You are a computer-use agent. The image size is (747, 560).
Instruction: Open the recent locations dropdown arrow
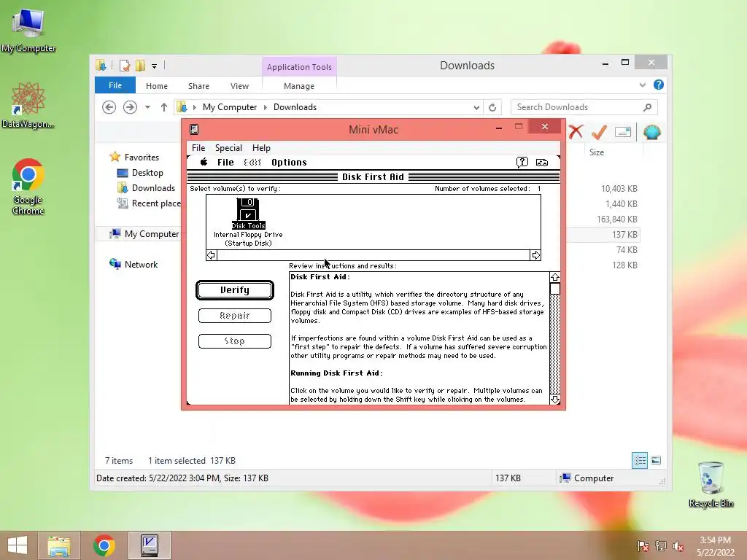(x=147, y=107)
